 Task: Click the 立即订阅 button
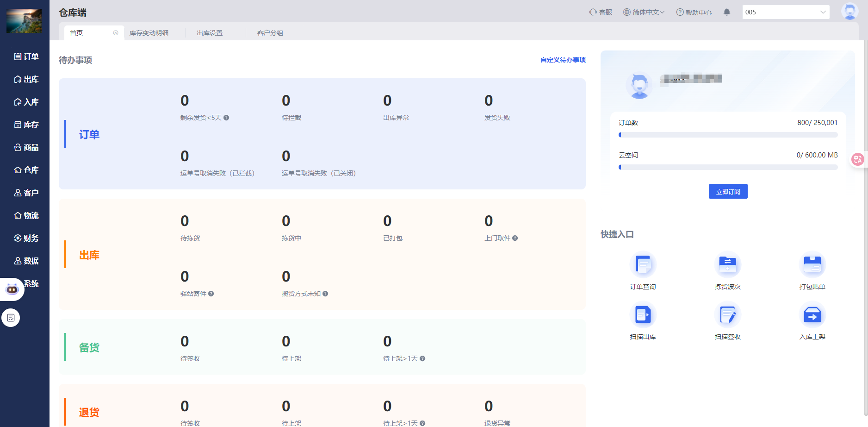click(x=728, y=191)
